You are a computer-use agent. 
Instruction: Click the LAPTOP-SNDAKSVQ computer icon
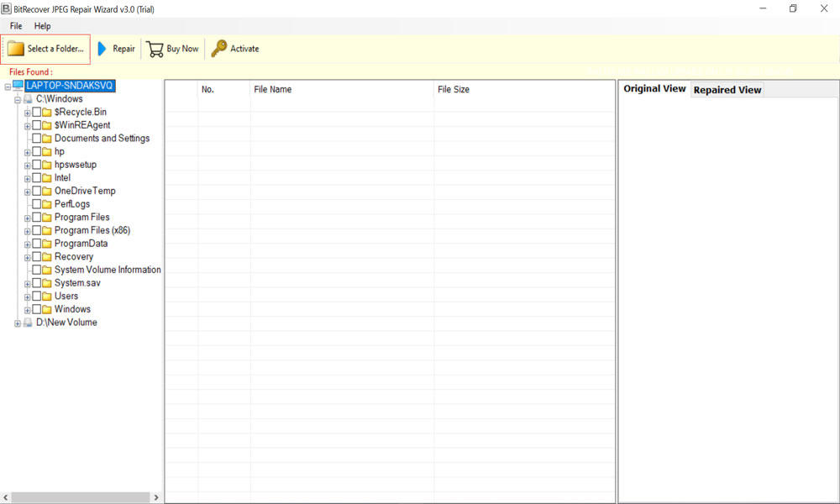click(18, 86)
